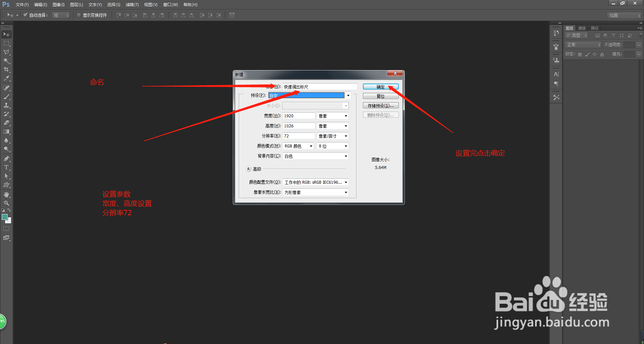Image resolution: width=644 pixels, height=344 pixels.
Task: Reset default foreground and background colors
Action: coord(3,210)
